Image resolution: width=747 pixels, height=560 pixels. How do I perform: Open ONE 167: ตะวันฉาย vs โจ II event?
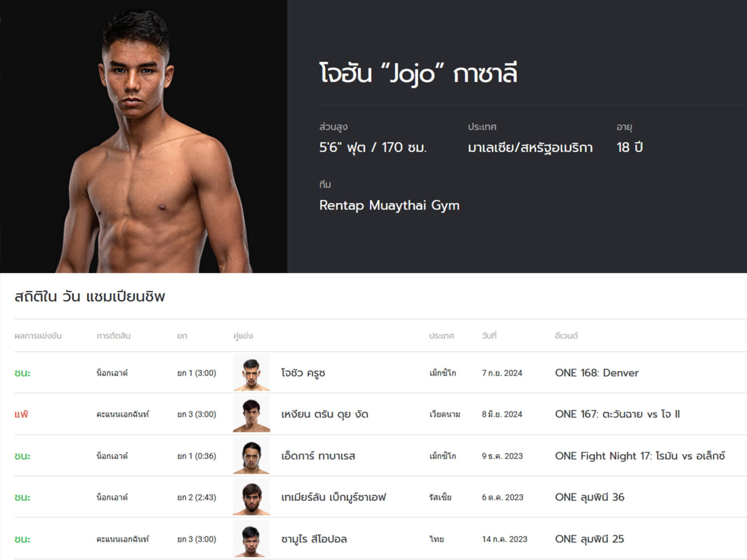point(618,414)
